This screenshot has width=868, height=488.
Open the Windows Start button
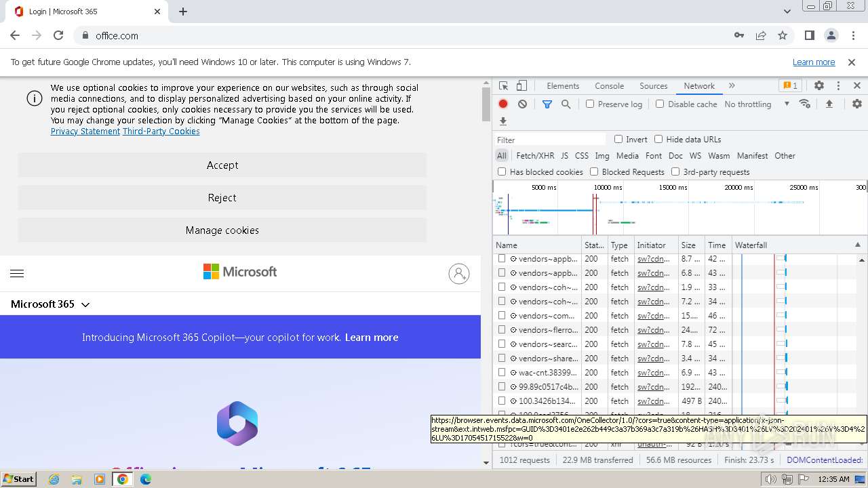(x=19, y=479)
